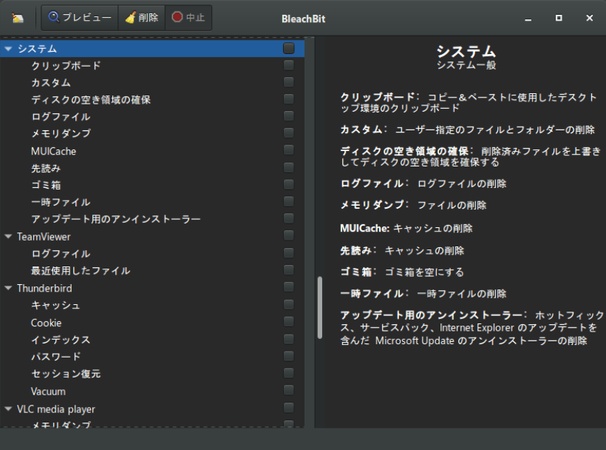The width and height of the screenshot is (606, 450).
Task: Open the BleachBit application menu icon
Action: (18, 17)
